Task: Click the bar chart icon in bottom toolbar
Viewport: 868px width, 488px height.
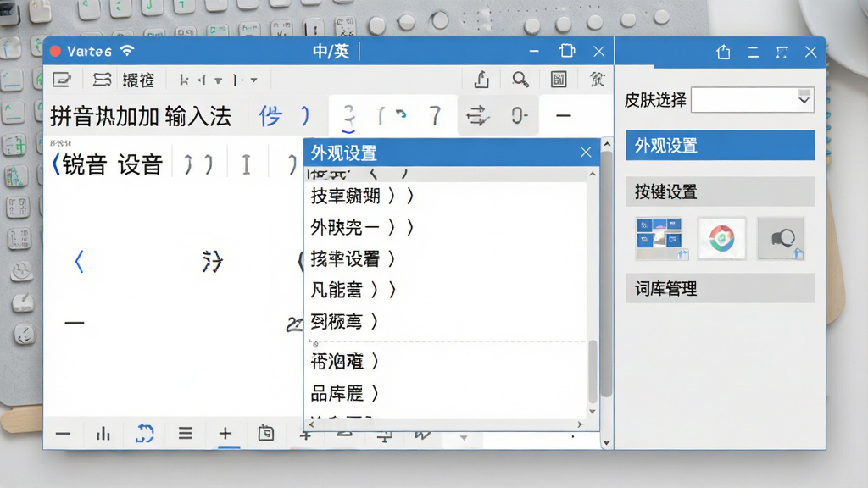Action: 103,433
